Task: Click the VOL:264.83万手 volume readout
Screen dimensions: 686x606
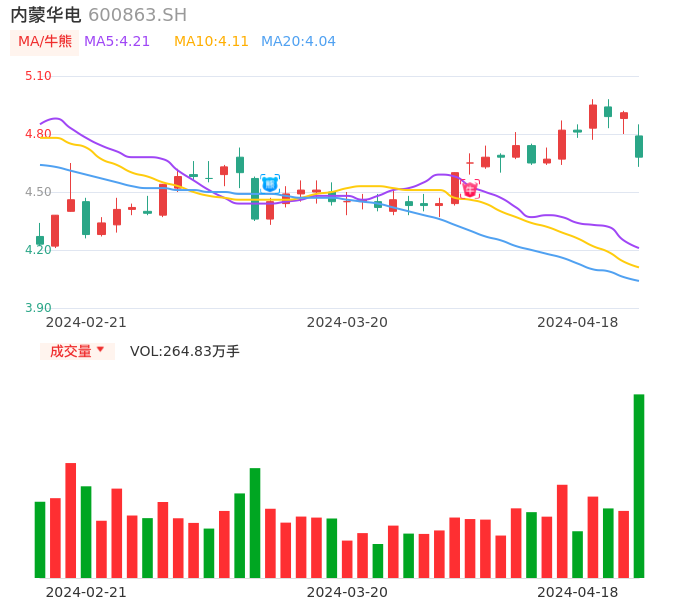Action: pos(185,351)
